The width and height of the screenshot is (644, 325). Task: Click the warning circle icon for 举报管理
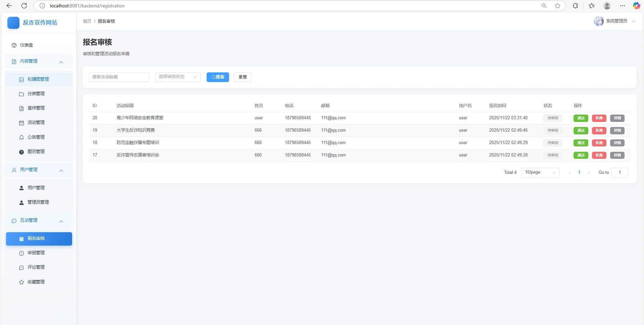(x=21, y=253)
